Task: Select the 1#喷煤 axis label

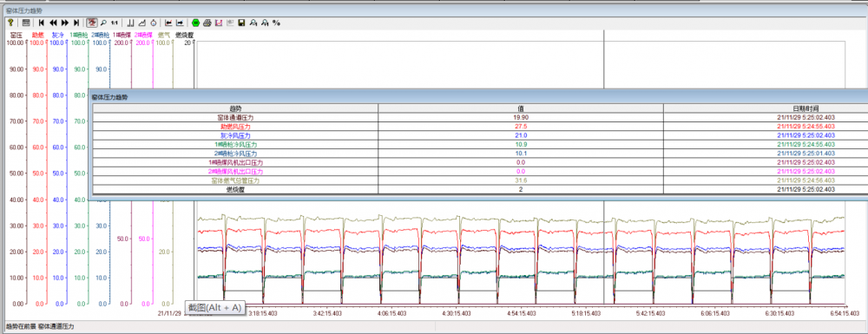Action: [x=122, y=35]
